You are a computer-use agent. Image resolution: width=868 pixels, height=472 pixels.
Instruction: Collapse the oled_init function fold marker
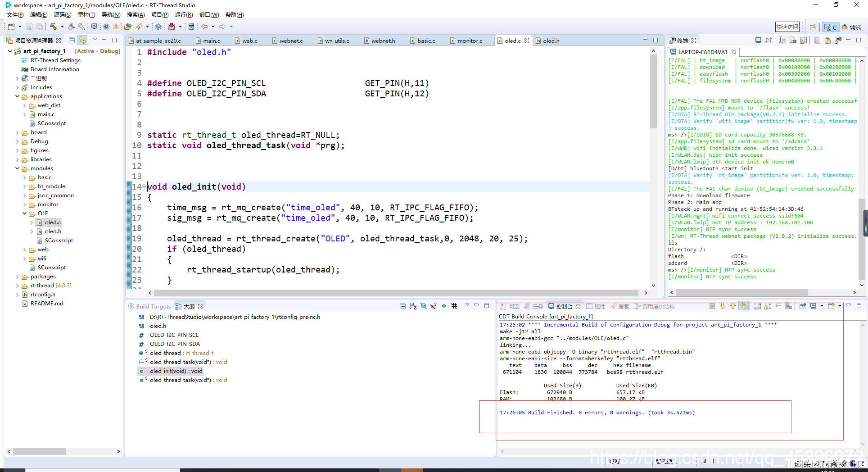point(144,186)
